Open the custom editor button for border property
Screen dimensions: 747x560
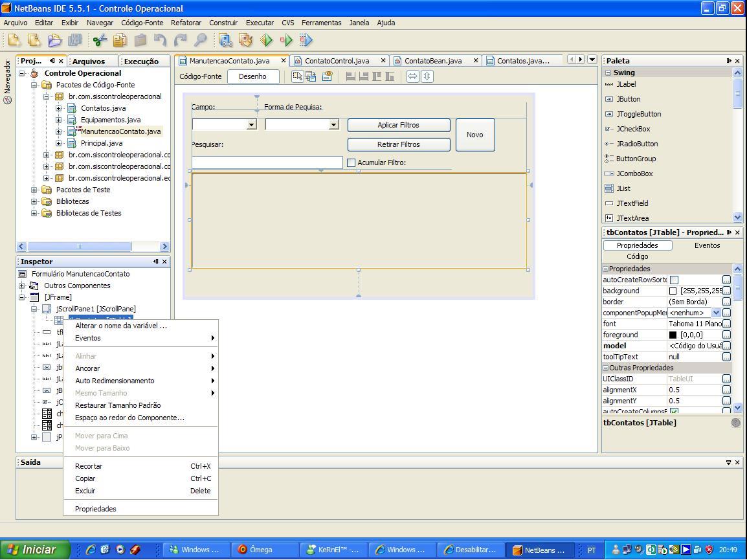point(726,302)
